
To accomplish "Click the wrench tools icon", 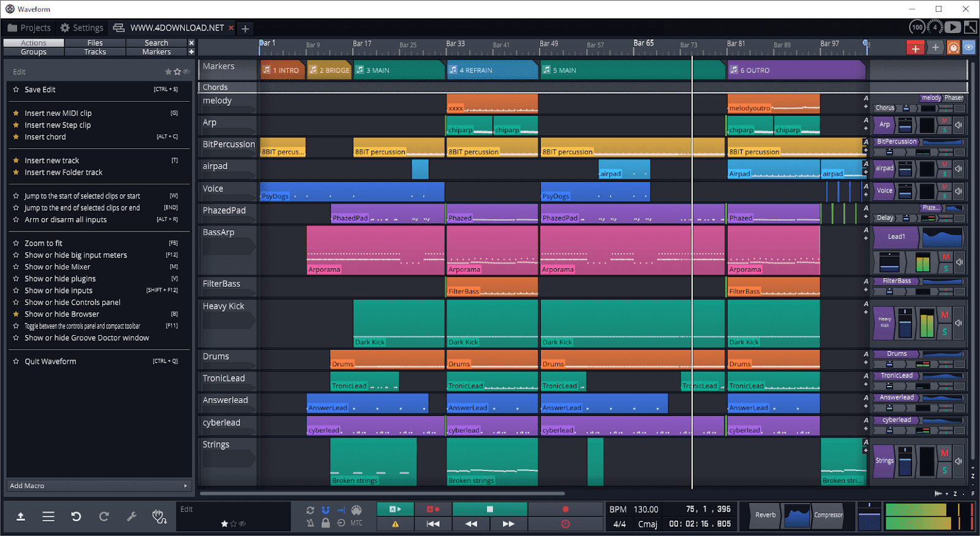I will click(x=132, y=516).
